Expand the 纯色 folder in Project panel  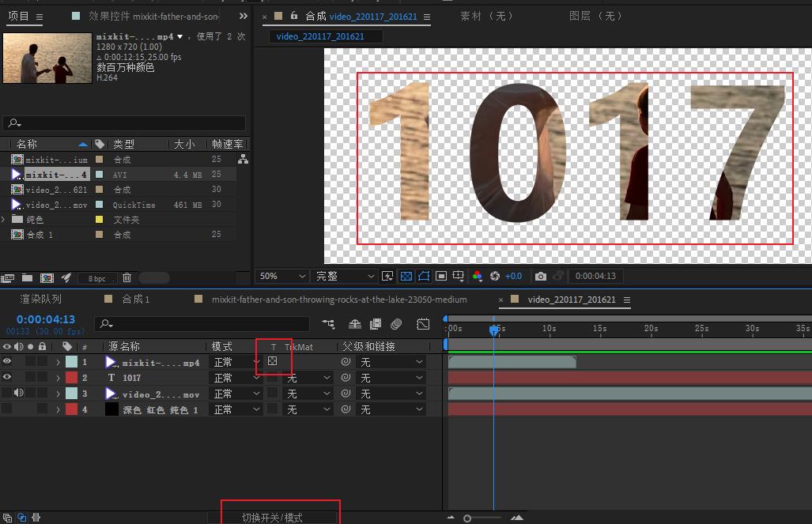[4, 220]
